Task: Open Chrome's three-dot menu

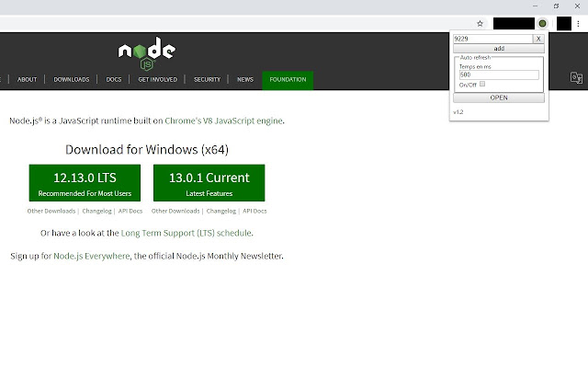Action: click(578, 24)
